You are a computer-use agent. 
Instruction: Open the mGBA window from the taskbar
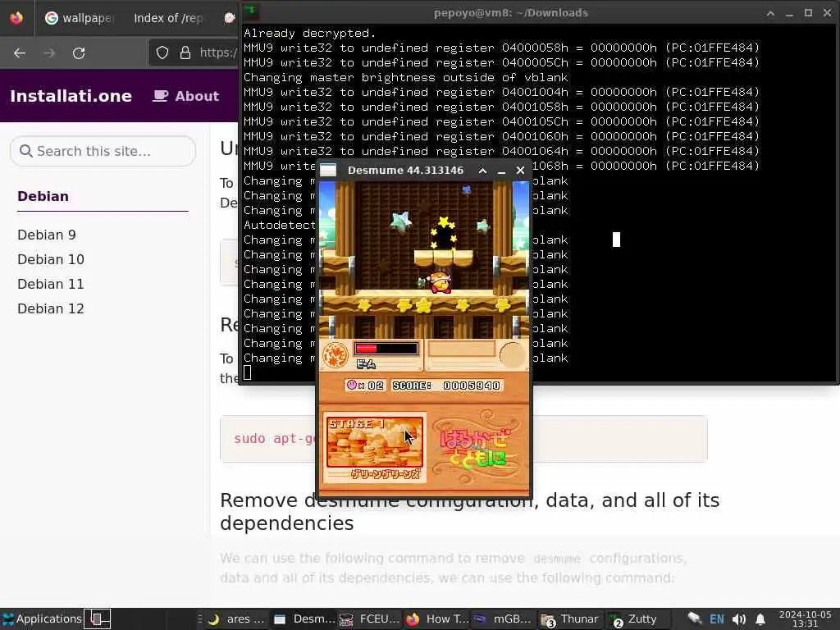click(x=503, y=619)
